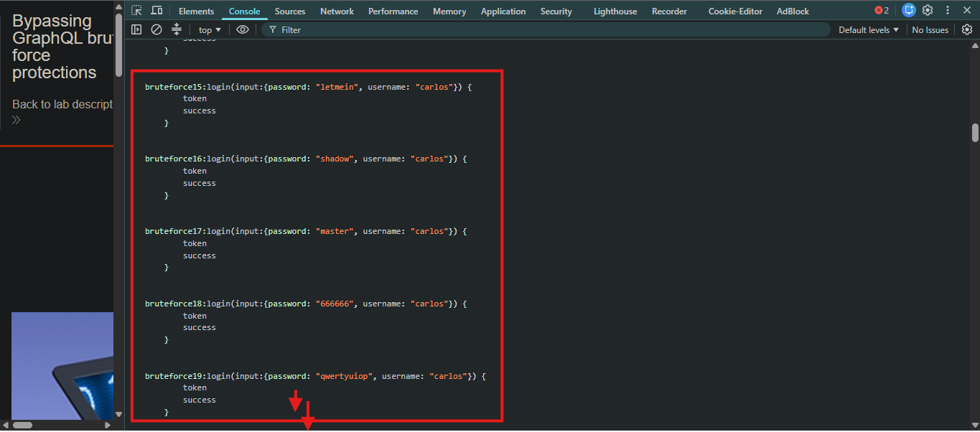Click the bruteforce17 login line
The image size is (980, 432).
click(x=307, y=231)
